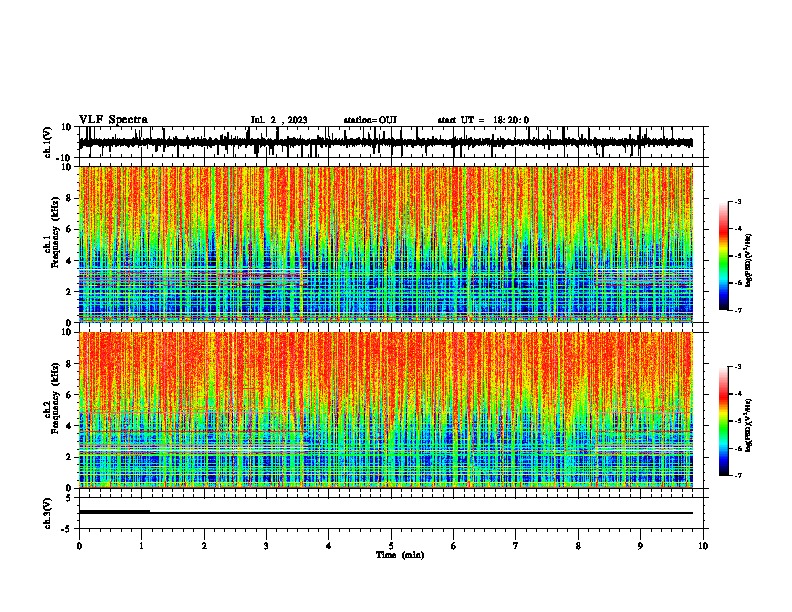Click the 'start UT = 18:20:0' text
The width and height of the screenshot is (792, 612).
coord(483,120)
